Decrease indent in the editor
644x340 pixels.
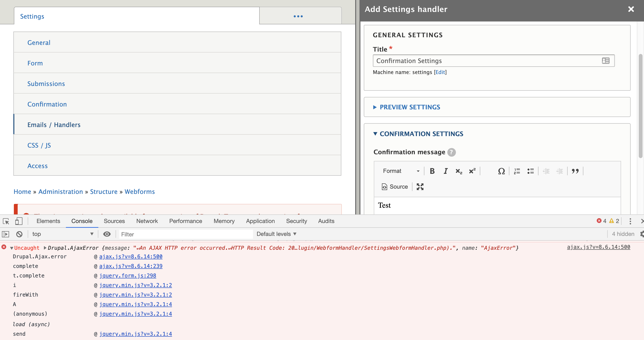click(x=546, y=171)
